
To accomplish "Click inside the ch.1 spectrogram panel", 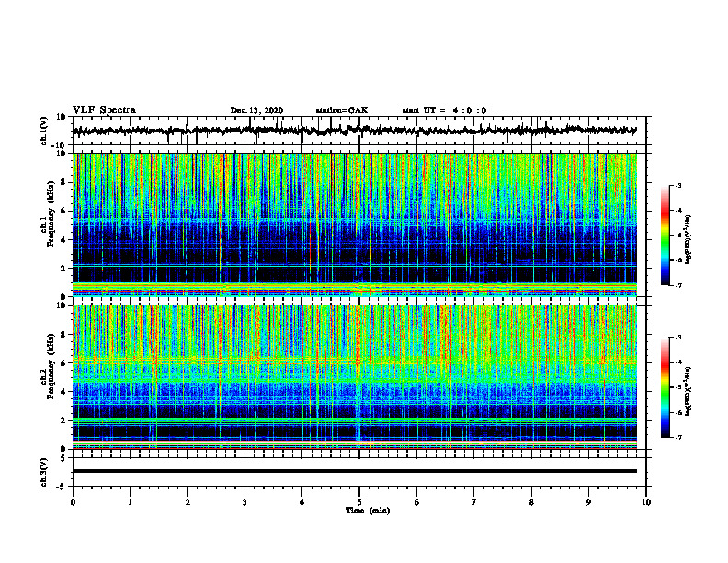I will 355,224.
